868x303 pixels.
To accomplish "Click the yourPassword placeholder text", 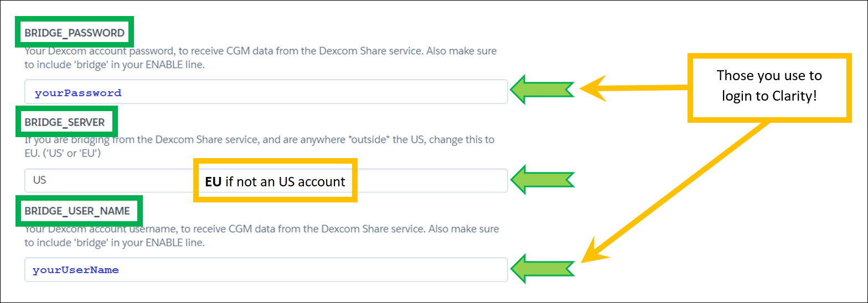I will 78,93.
